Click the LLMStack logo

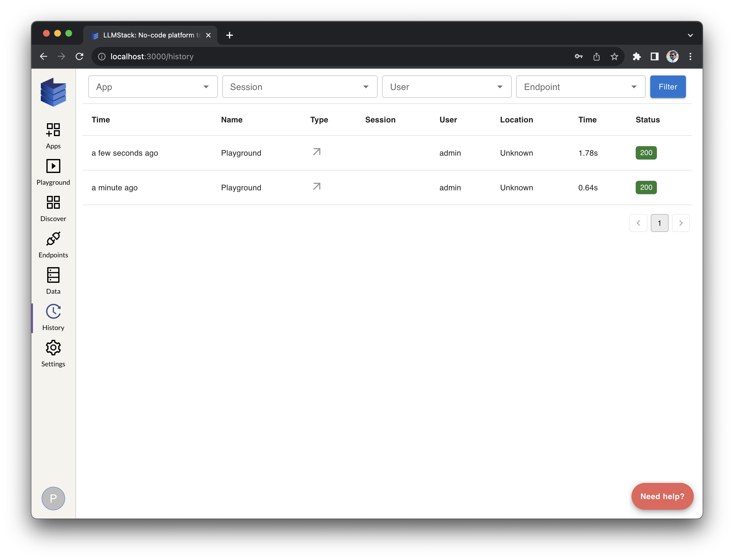click(53, 92)
